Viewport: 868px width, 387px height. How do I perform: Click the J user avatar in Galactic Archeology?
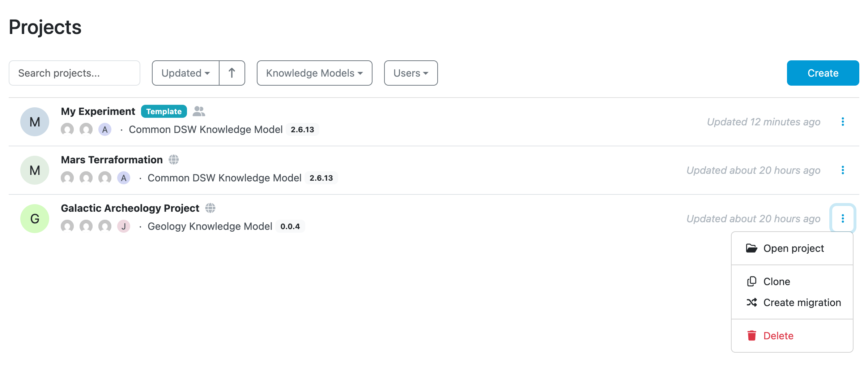coord(124,226)
